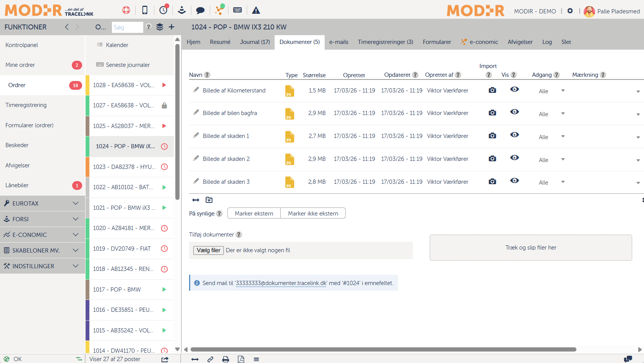Open the Timeregistreringer (3) tab
The image size is (644, 363).
385,42
